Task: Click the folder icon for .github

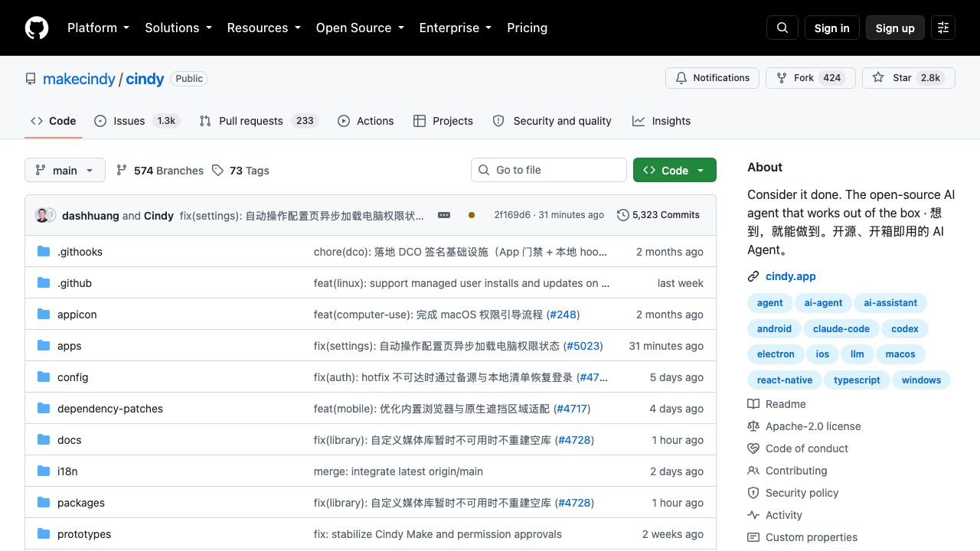Action: click(44, 283)
